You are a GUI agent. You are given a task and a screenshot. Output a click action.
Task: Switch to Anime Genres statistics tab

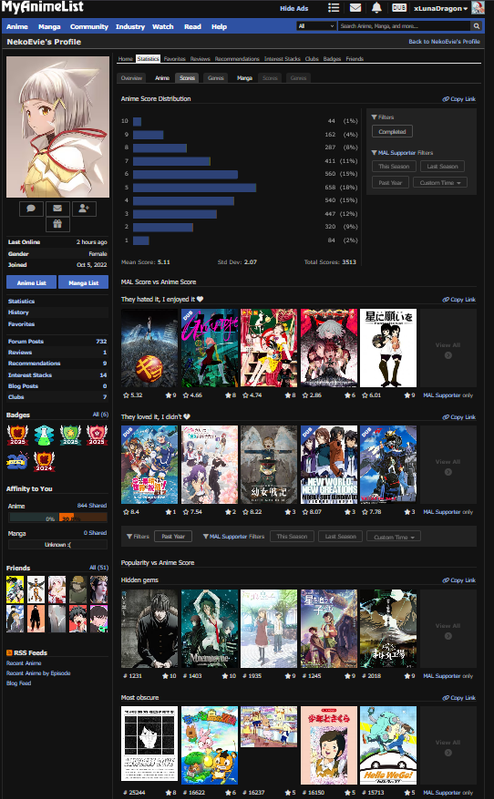click(x=216, y=78)
